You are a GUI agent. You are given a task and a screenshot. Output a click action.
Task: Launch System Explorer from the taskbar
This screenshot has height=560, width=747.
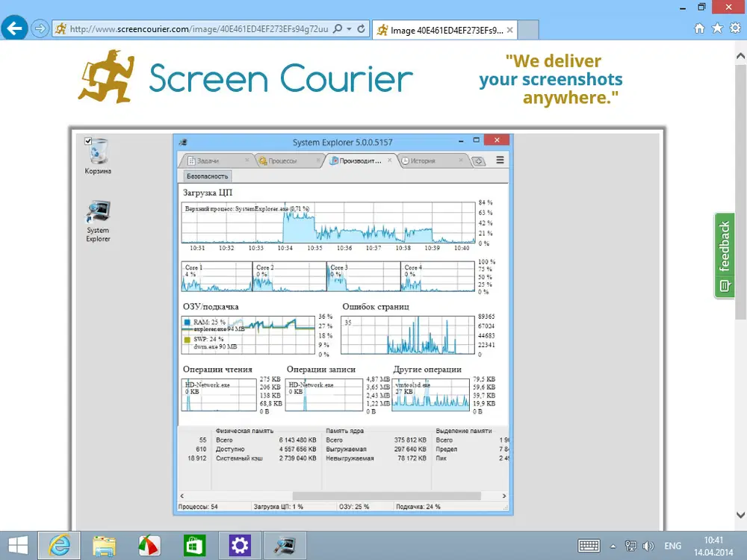click(285, 545)
